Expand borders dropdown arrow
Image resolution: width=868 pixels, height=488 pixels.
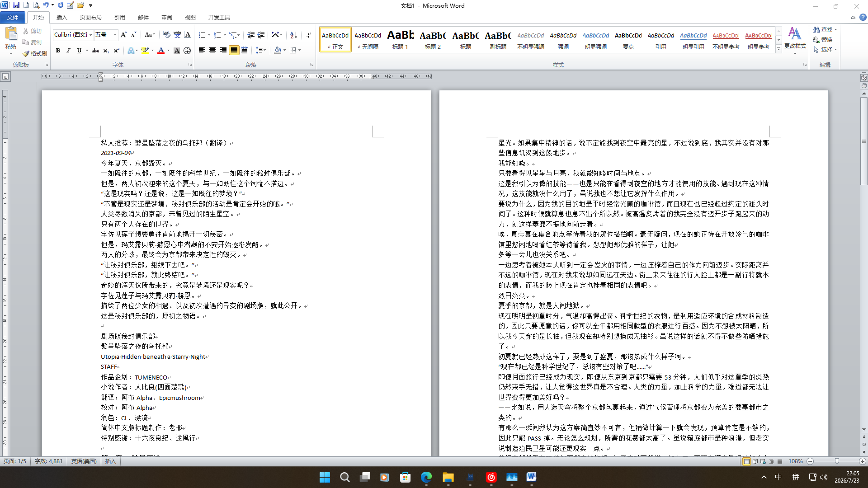pyautogui.click(x=300, y=50)
